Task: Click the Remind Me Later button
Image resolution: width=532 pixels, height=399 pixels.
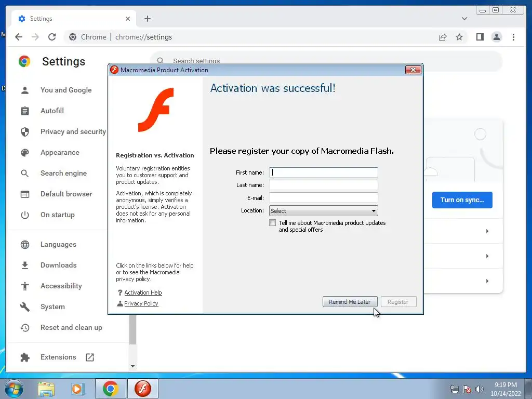Action: (x=350, y=302)
